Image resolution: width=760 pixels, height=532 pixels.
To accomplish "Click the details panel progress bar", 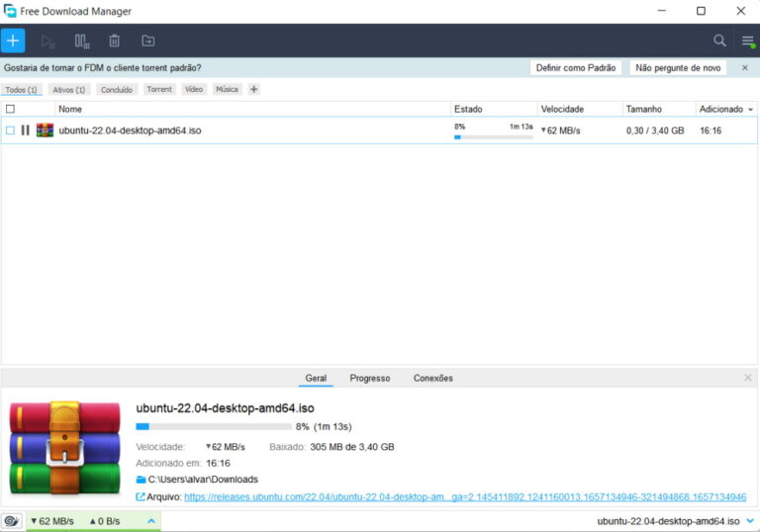I will tap(214, 426).
